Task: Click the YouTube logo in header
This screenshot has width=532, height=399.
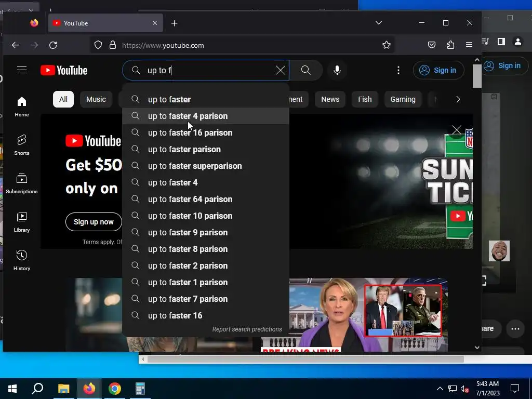Action: click(x=64, y=70)
